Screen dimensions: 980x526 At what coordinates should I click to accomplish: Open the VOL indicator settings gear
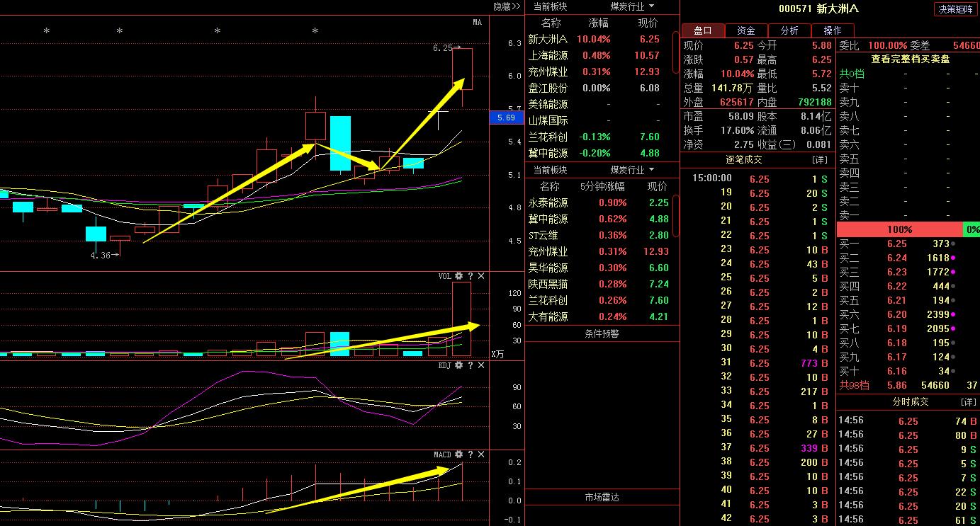coord(458,276)
